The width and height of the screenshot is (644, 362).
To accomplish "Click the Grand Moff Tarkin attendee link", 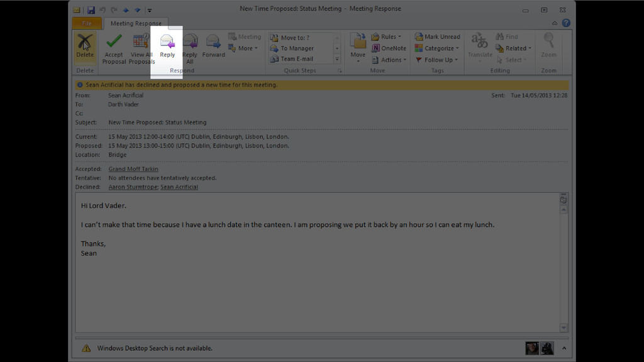I will 133,168.
